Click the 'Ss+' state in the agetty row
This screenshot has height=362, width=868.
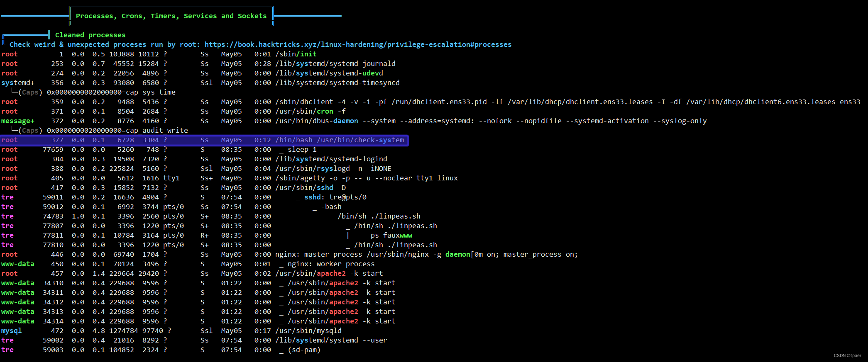tap(206, 178)
